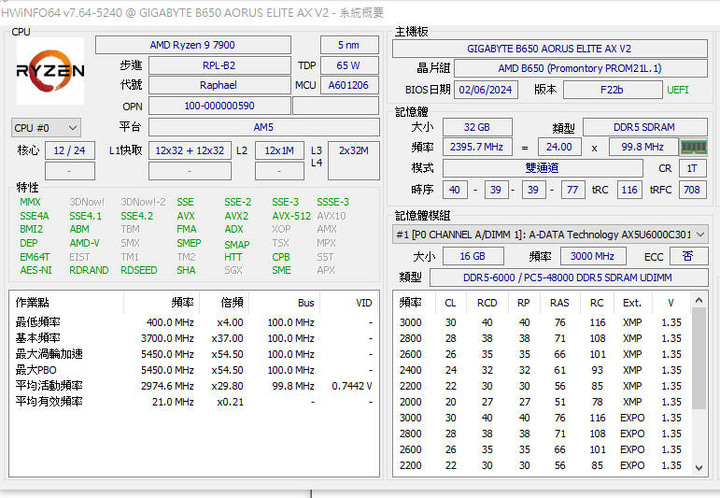Viewport: 720px width, 498px height.
Task: Click the tRFC 708 timing value
Action: (x=692, y=190)
